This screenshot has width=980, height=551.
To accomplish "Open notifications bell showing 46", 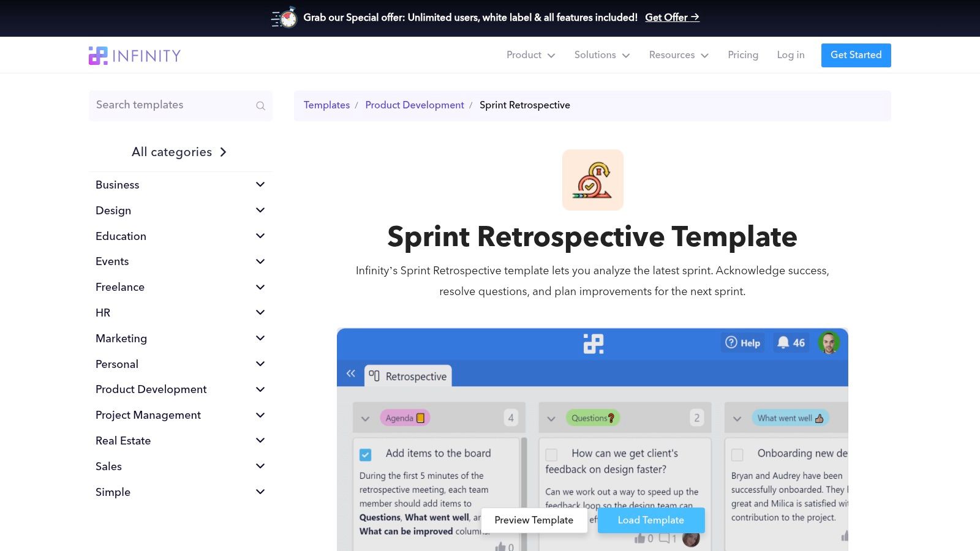I will tap(791, 343).
